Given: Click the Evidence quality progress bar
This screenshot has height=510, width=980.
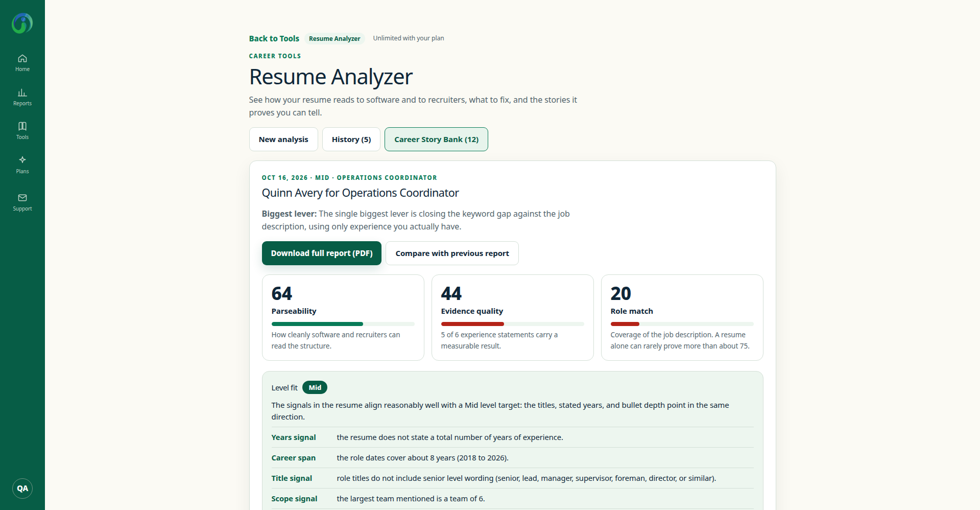Looking at the screenshot, I should pos(512,324).
